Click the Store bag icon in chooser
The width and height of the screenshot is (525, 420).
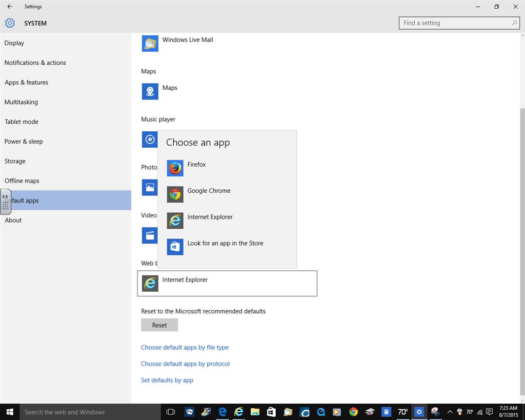(x=175, y=247)
